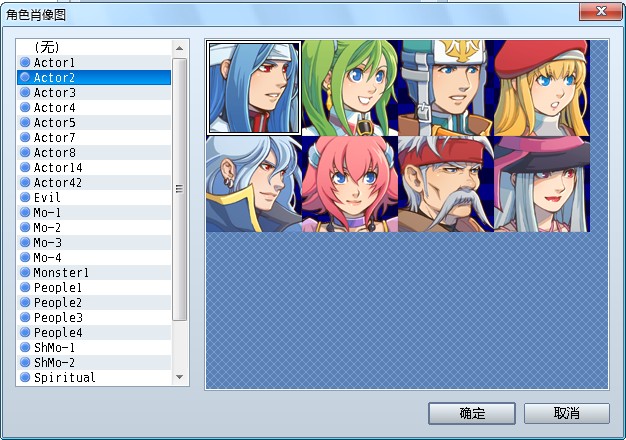Choose the ShMo-2 entry
The width and height of the screenshot is (626, 440).
pyautogui.click(x=94, y=362)
